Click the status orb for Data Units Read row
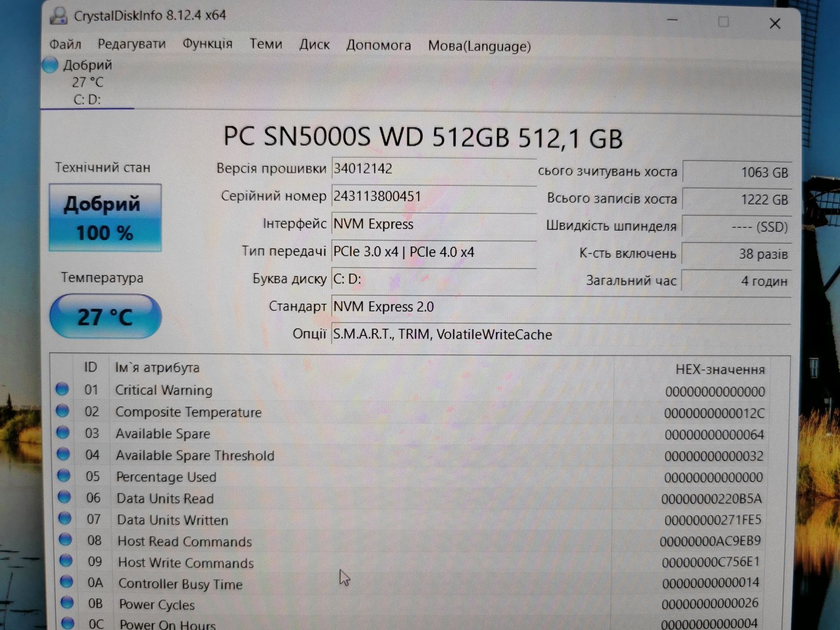This screenshot has width=840, height=630. pyautogui.click(x=64, y=497)
